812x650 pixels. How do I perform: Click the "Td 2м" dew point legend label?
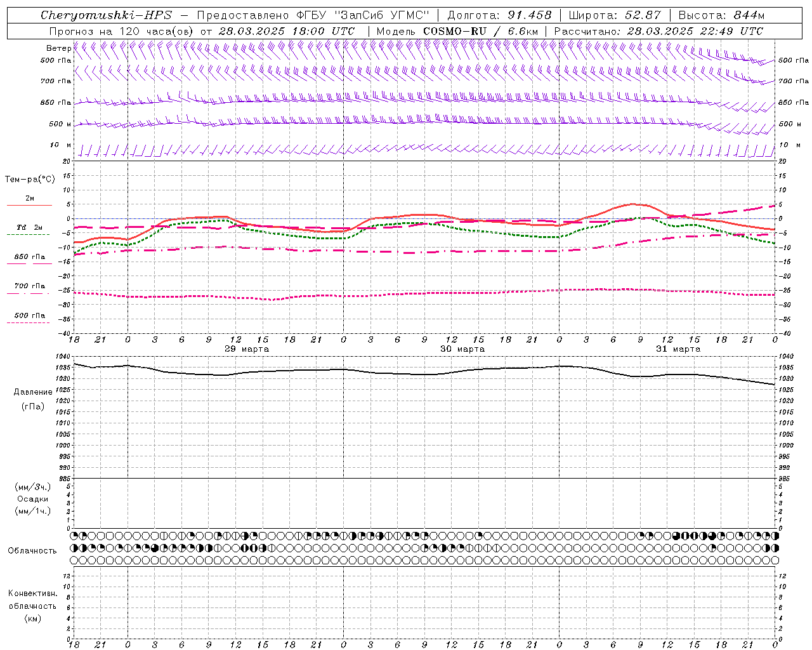click(30, 227)
